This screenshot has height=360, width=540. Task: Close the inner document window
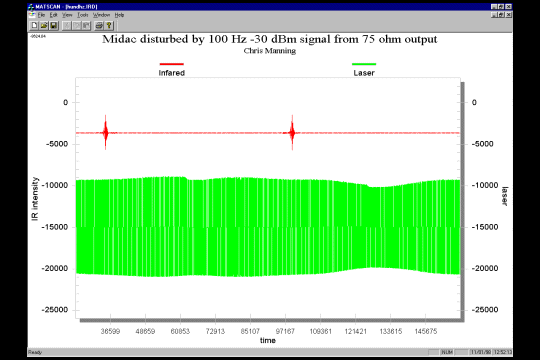pos(508,15)
